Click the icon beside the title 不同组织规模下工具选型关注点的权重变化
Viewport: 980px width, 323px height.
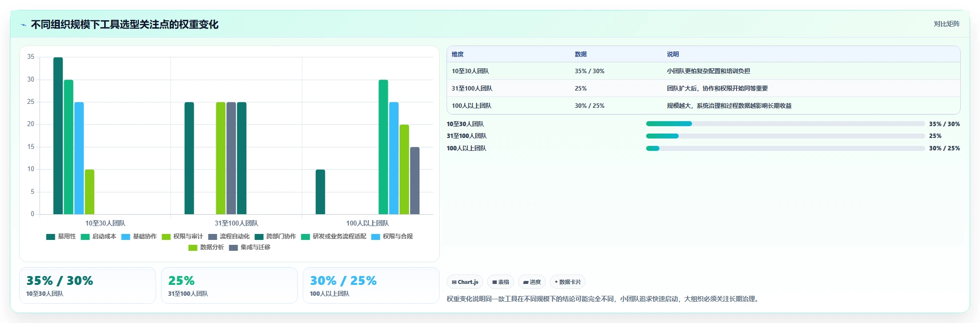[23, 25]
